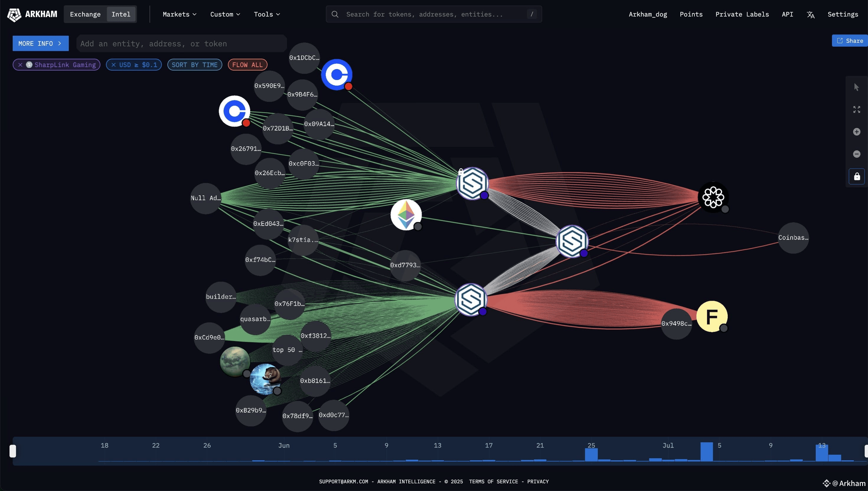
Task: Select the pointer cursor tool
Action: coord(856,87)
